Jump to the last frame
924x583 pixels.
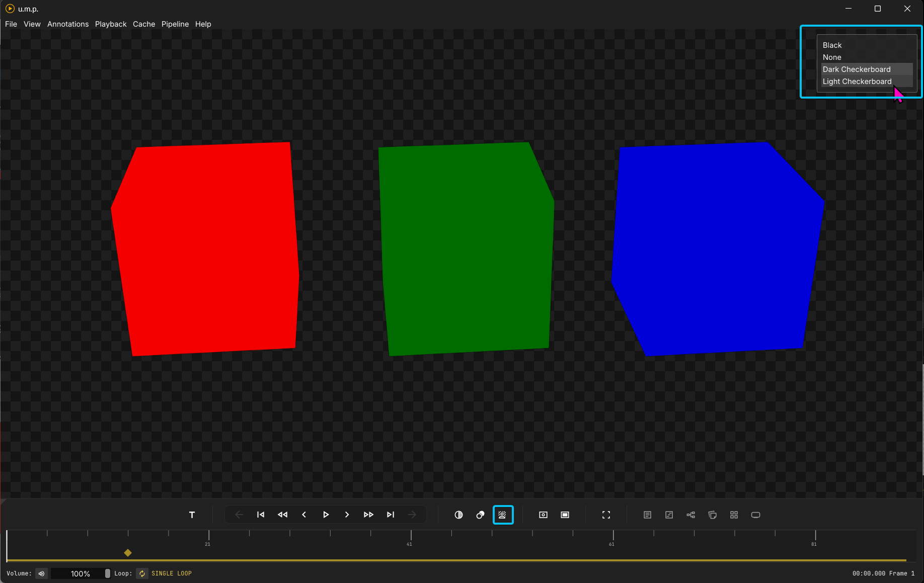pos(391,515)
